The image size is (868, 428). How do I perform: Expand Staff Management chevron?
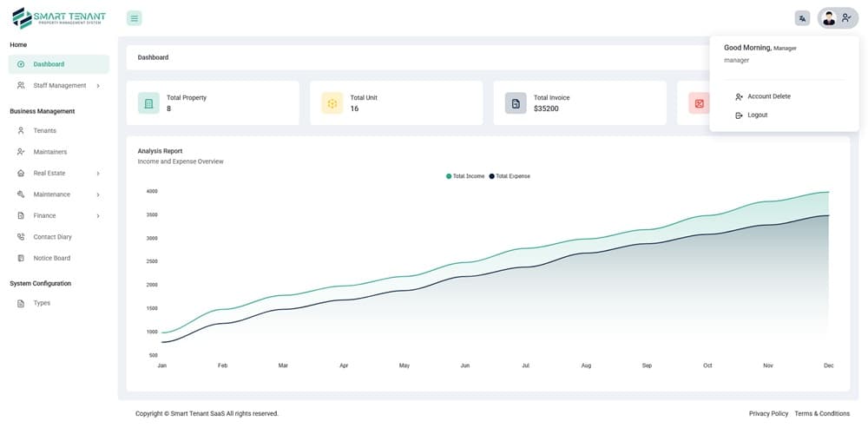click(x=98, y=86)
